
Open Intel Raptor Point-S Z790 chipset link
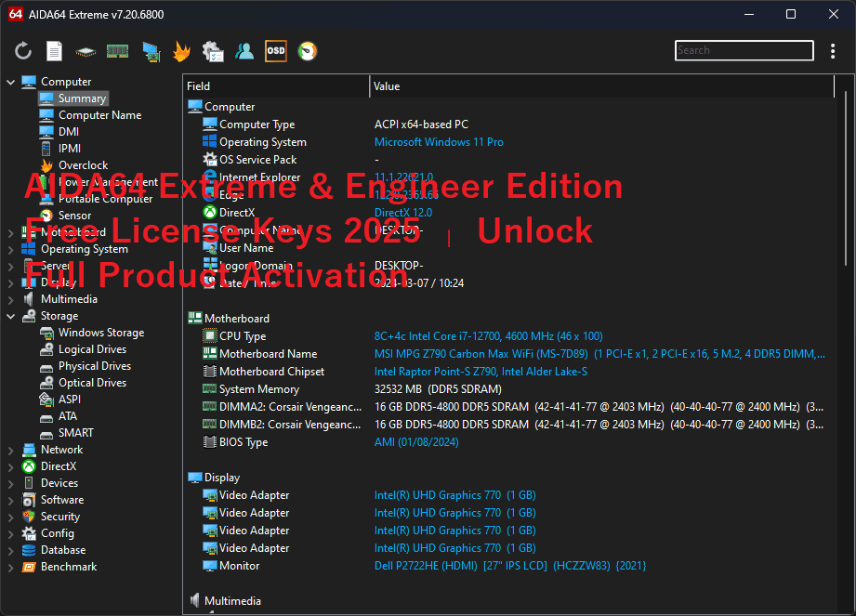point(481,373)
